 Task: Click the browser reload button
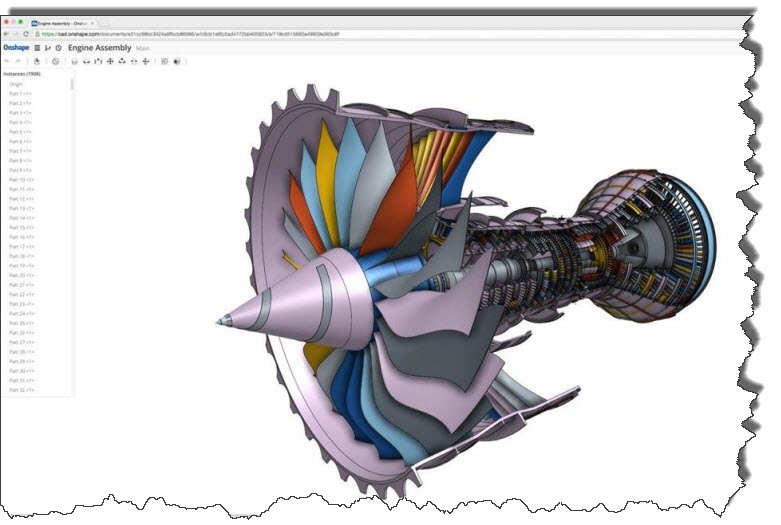pyautogui.click(x=26, y=34)
